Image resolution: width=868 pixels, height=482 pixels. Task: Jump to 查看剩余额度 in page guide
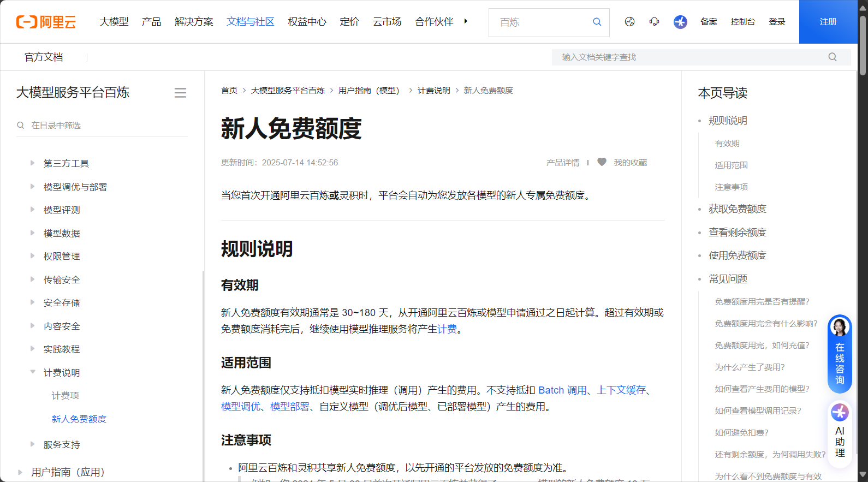[738, 233]
